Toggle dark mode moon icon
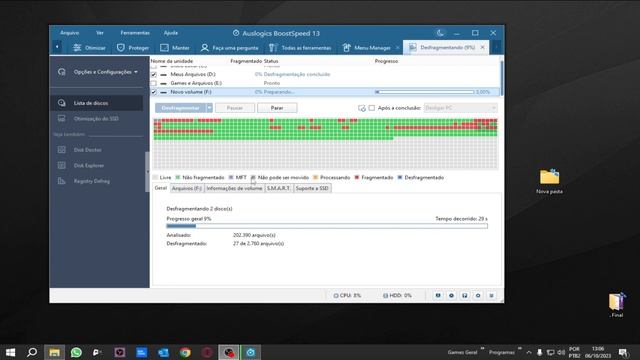 [x=440, y=33]
